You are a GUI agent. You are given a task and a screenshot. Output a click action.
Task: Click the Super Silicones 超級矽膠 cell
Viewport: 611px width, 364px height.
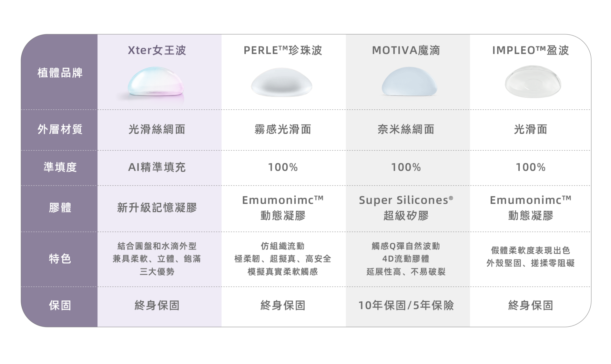point(406,208)
